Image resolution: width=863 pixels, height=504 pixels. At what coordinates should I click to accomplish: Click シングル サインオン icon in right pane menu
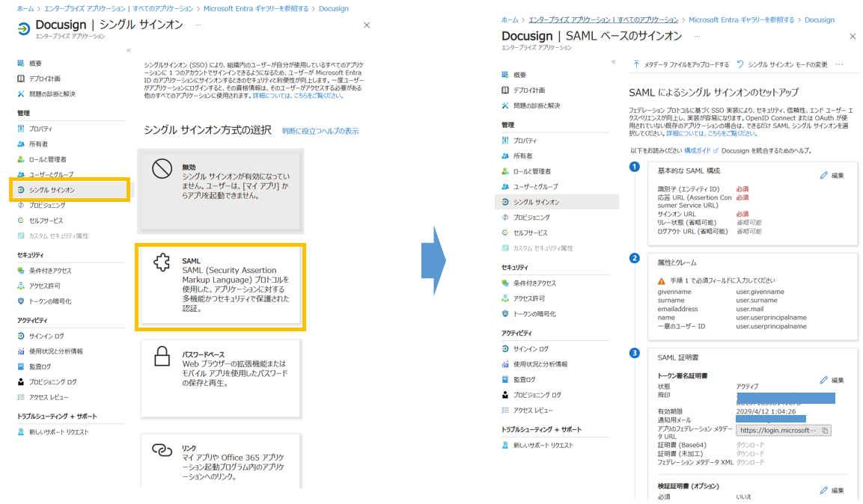pyautogui.click(x=505, y=202)
